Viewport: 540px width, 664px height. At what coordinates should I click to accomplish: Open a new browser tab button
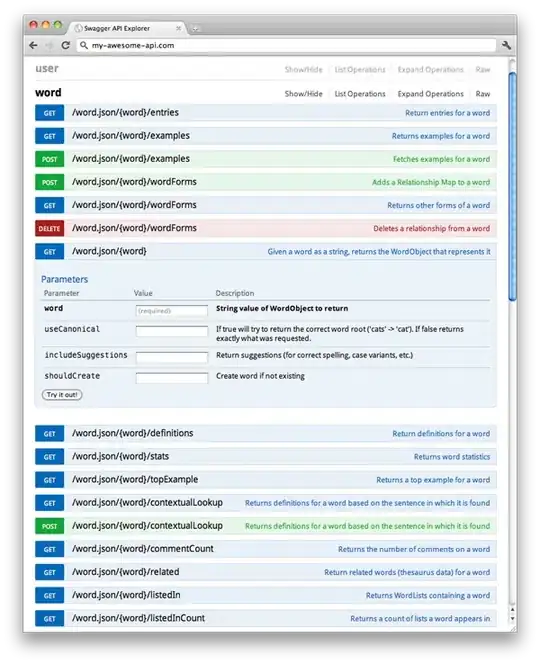pyautogui.click(x=195, y=29)
